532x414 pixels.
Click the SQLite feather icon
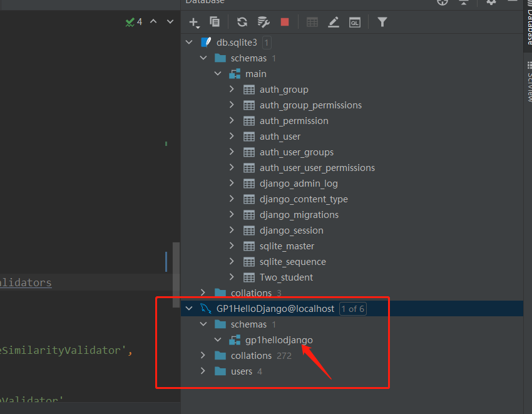tap(206, 42)
